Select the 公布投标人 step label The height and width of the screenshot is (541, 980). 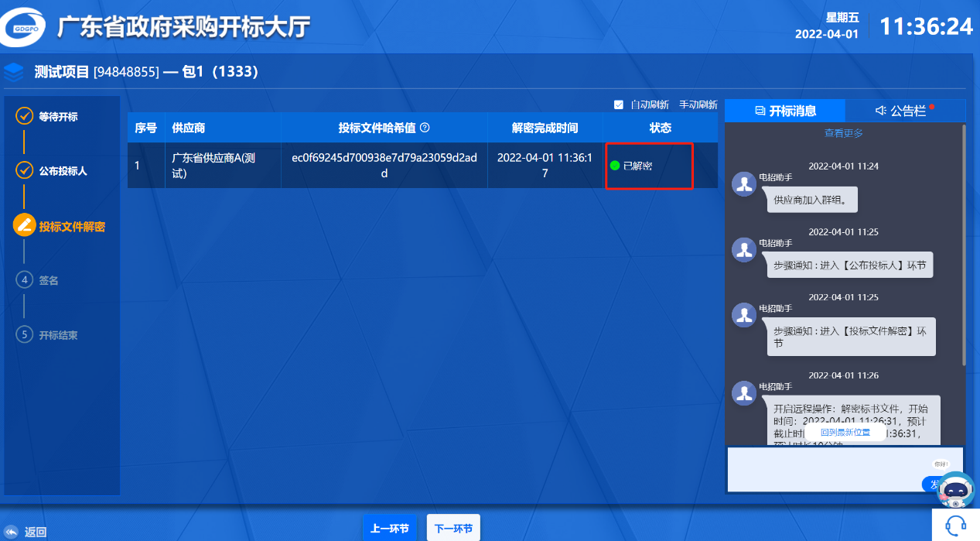pyautogui.click(x=63, y=171)
